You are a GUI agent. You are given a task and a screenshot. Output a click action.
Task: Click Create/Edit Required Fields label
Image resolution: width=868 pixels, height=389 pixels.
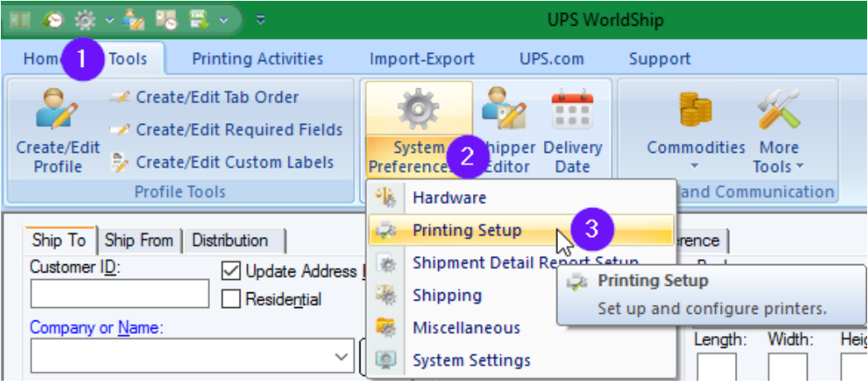click(239, 130)
